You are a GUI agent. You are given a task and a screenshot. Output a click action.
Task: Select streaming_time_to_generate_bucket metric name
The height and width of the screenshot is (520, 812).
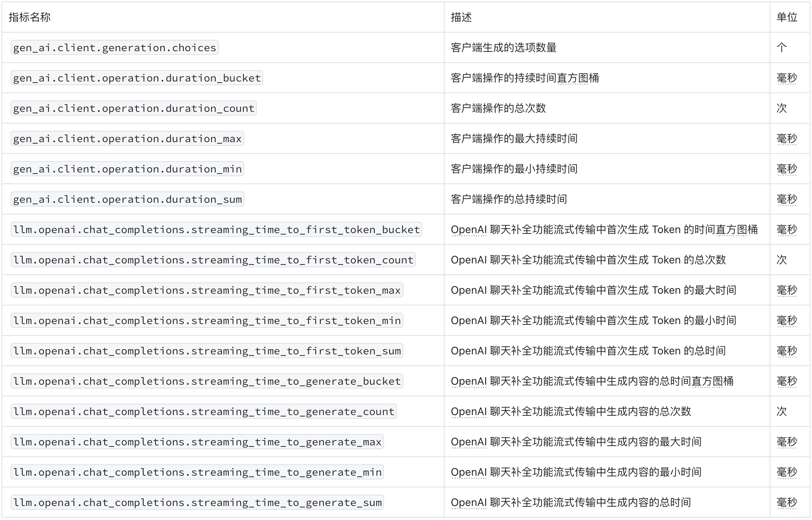pyautogui.click(x=207, y=381)
